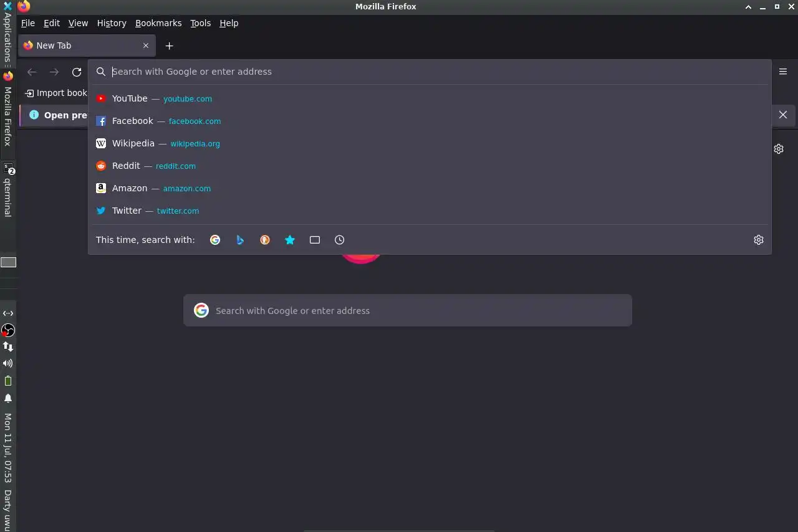Screen dimensions: 798x532
Task: Go forward one page
Action: coord(54,72)
